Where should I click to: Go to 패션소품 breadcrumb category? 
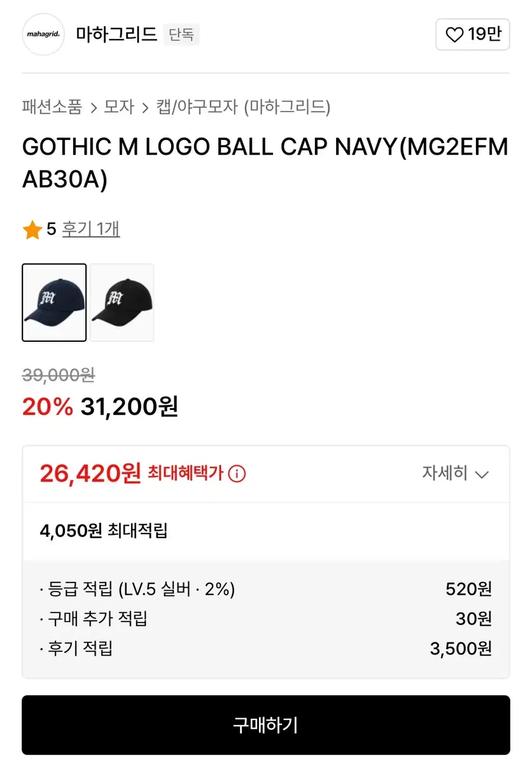pos(52,106)
